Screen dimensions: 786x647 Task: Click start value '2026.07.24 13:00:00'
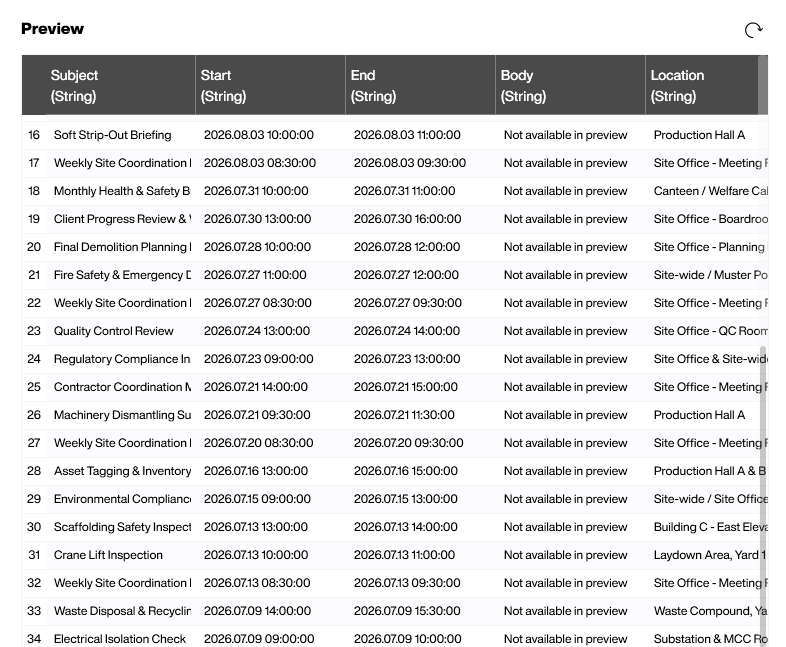[x=257, y=331]
